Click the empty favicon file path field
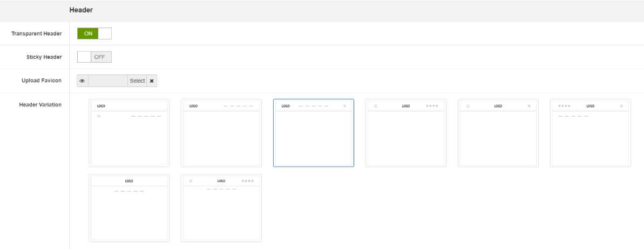The height and width of the screenshot is (249, 644). pyautogui.click(x=108, y=81)
